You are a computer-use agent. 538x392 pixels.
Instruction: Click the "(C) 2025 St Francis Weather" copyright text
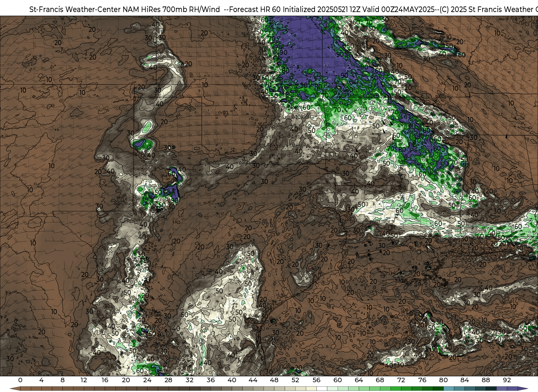point(486,10)
